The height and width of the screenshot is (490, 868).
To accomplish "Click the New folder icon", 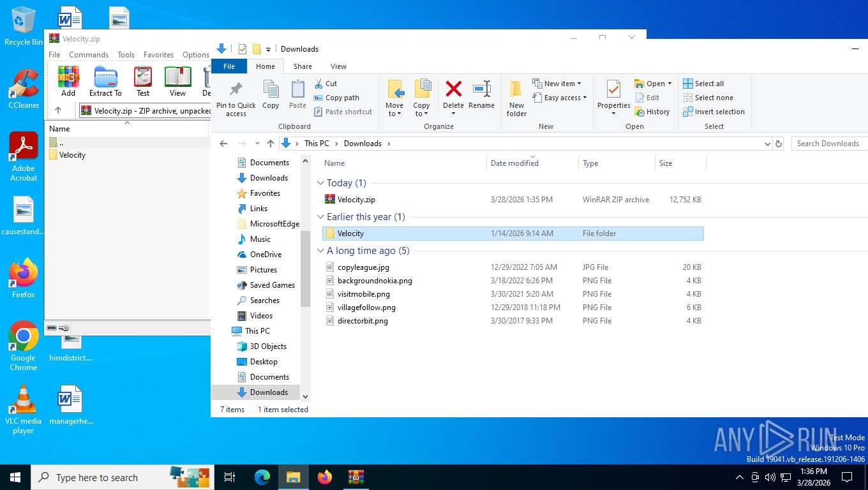I will pyautogui.click(x=516, y=89).
